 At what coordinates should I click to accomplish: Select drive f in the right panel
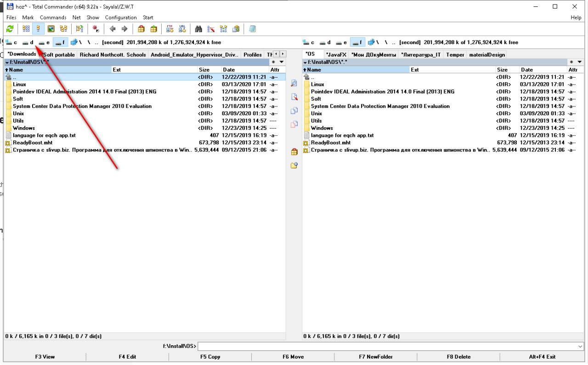coord(358,42)
